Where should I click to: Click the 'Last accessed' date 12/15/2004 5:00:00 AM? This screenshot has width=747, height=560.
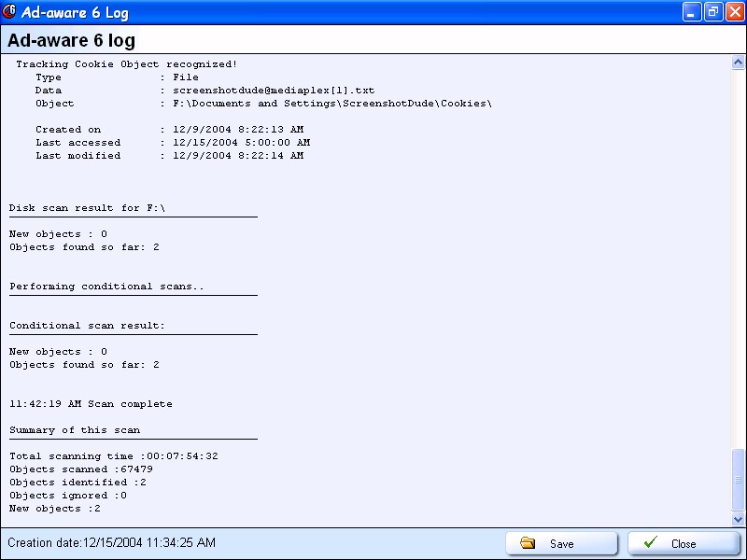coord(241,143)
